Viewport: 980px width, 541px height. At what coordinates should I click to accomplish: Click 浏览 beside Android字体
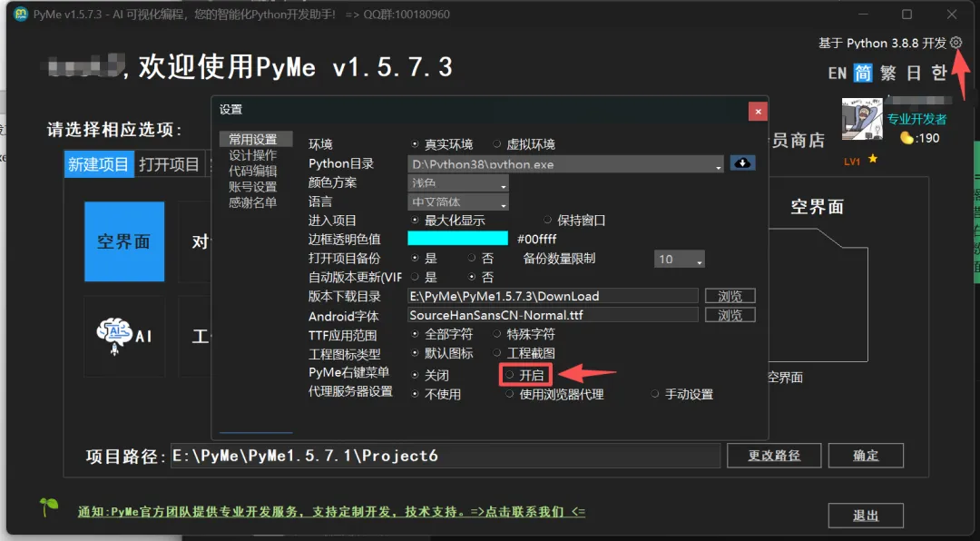click(x=730, y=315)
